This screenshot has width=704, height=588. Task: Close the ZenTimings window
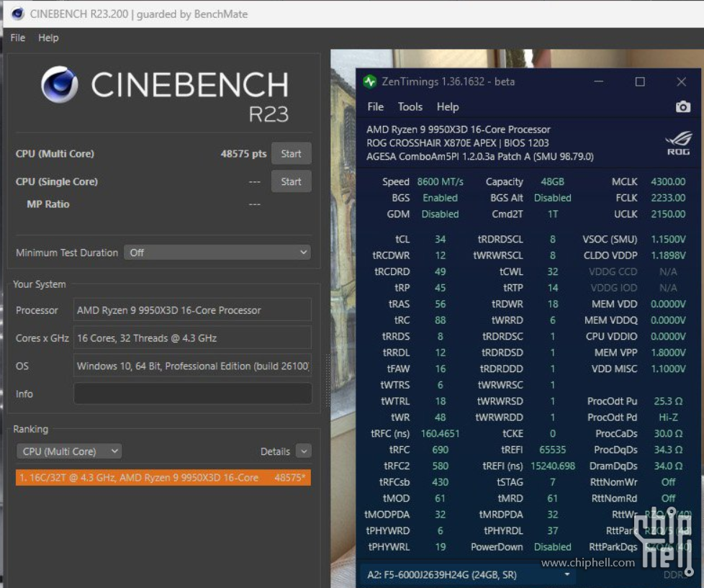681,82
